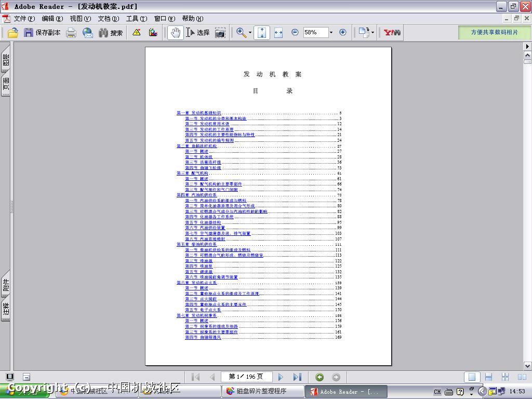Click the 58% zoom value field
Image resolution: width=532 pixels, height=399 pixels.
(315, 32)
